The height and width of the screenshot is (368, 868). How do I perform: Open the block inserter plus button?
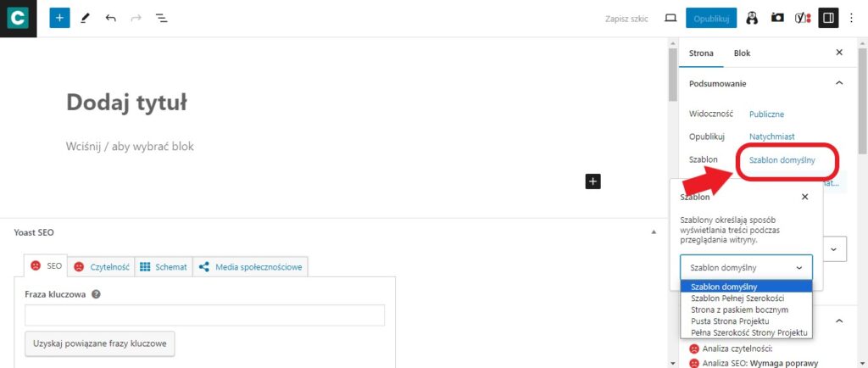[60, 19]
